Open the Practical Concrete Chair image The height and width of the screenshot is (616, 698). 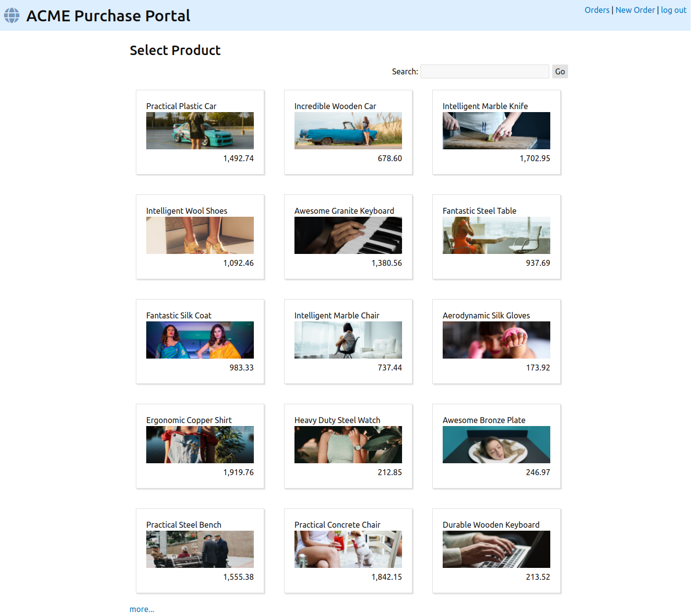click(x=348, y=549)
